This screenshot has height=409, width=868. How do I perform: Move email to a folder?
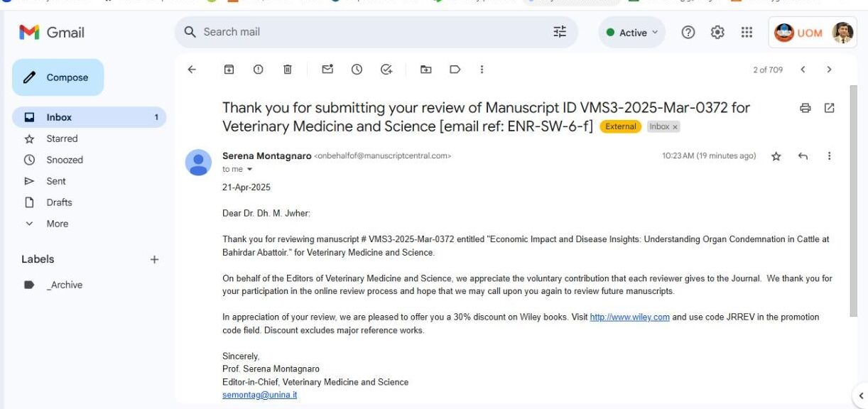pyautogui.click(x=425, y=70)
